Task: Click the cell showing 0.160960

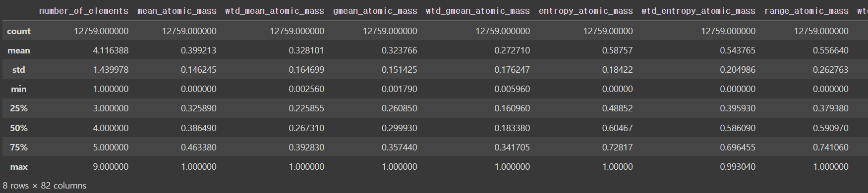Action: (x=512, y=108)
